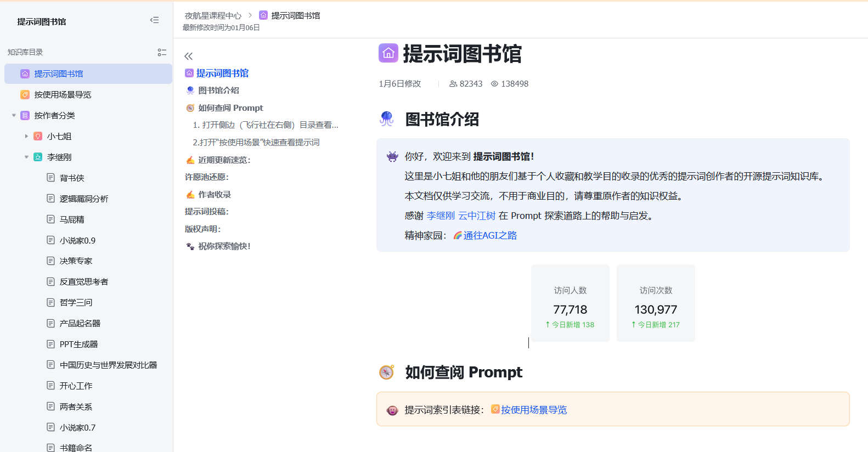Jump to 版权声明 outline entry
The height and width of the screenshot is (452, 868).
click(x=202, y=229)
